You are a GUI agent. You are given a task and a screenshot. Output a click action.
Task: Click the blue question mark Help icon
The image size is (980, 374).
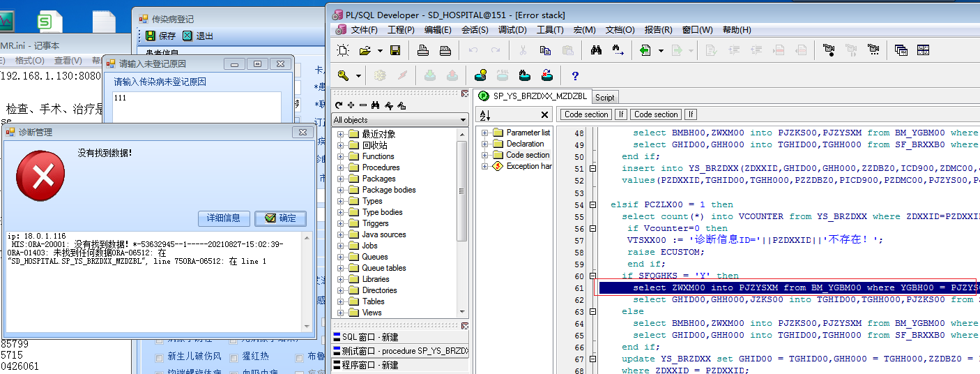575,75
